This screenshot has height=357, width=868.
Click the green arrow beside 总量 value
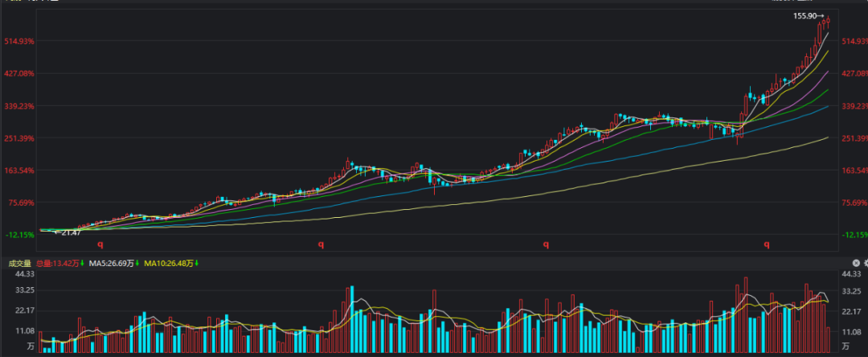tap(82, 263)
